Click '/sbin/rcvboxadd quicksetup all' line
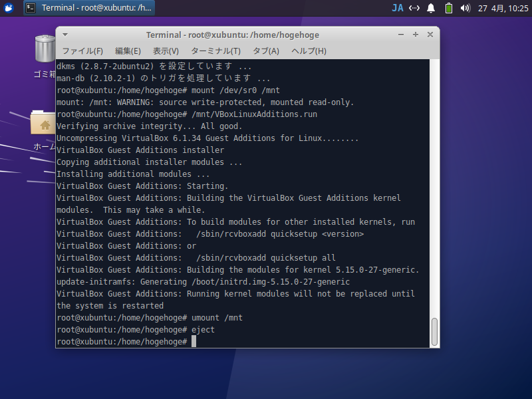This screenshot has height=399, width=532. [x=196, y=258]
